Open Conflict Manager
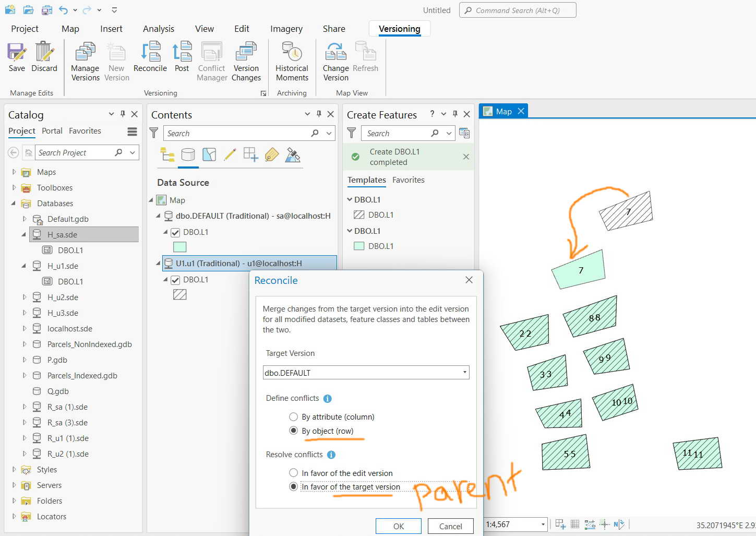Image resolution: width=756 pixels, height=536 pixels. tap(212, 62)
